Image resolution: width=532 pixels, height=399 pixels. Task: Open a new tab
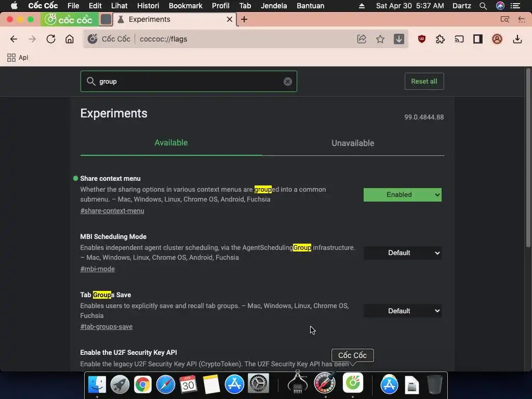244,19
